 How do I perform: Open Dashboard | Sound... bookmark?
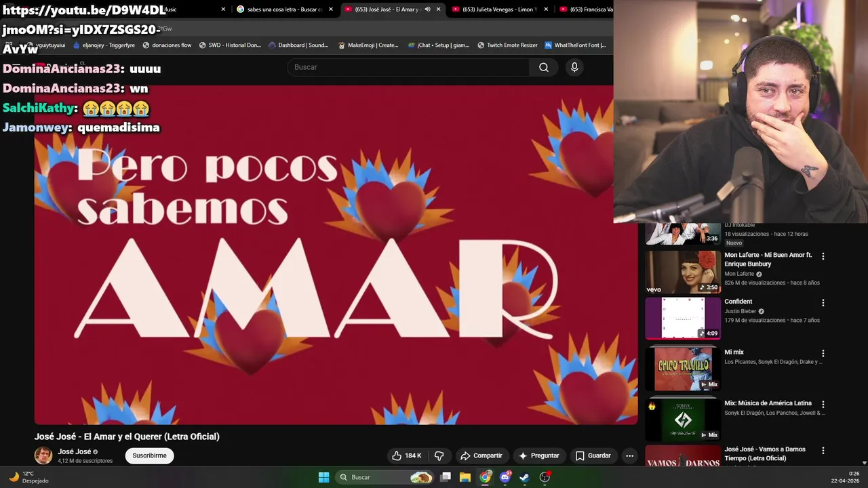tap(298, 45)
